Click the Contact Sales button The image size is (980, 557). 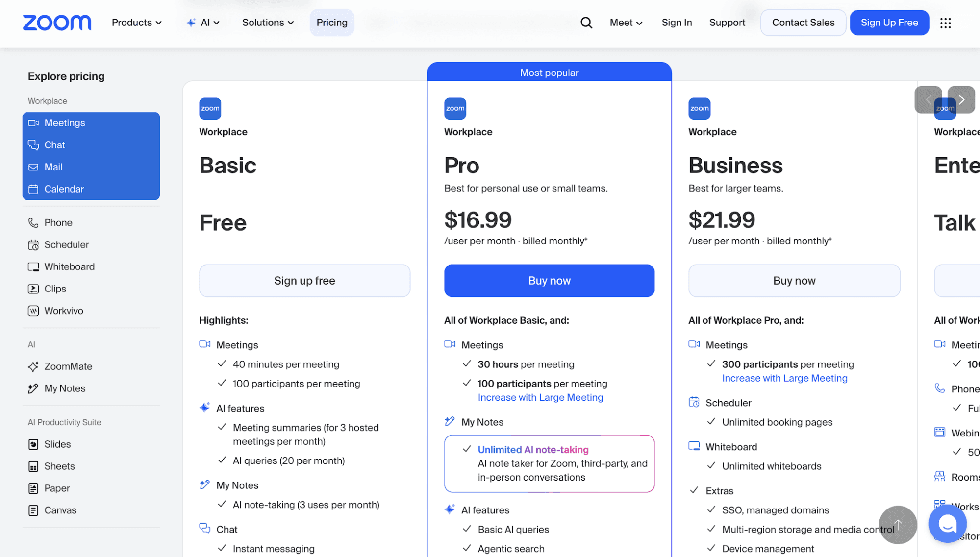[803, 23]
